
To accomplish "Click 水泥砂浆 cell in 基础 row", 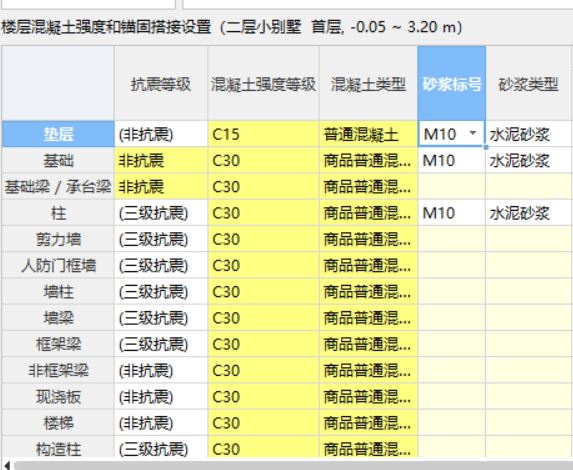I will pos(528,160).
